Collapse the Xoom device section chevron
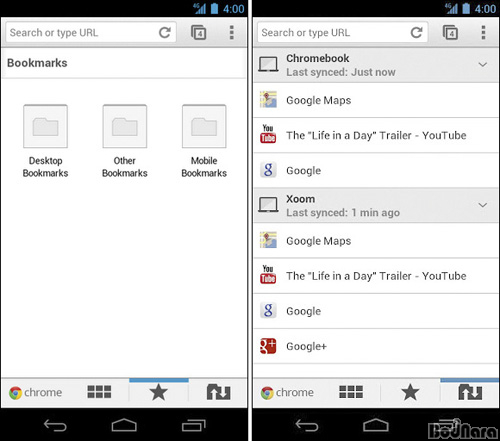Screen dimensions: 500x441 (x=483, y=205)
